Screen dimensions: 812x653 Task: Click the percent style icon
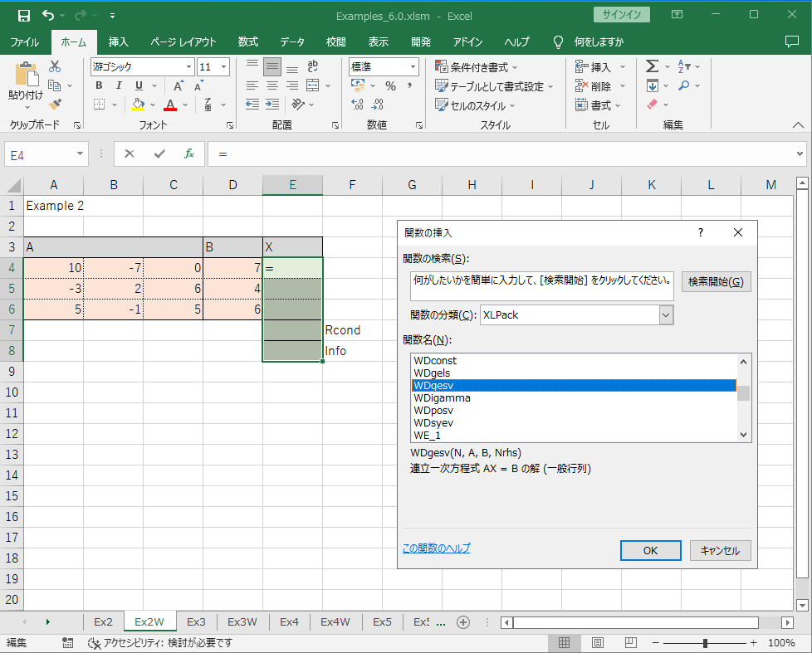pyautogui.click(x=390, y=85)
